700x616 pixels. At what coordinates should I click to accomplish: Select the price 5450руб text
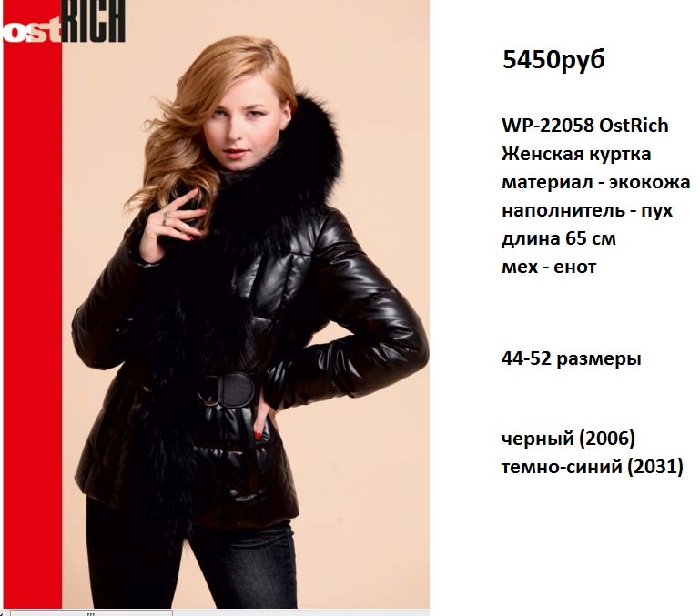pos(553,59)
